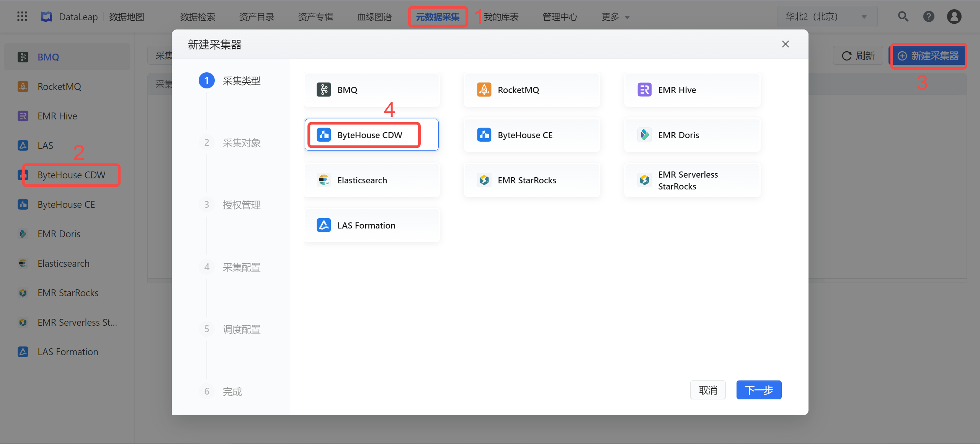The image size is (980, 444).
Task: Open the 华北2（北京） region dropdown
Action: click(x=827, y=16)
